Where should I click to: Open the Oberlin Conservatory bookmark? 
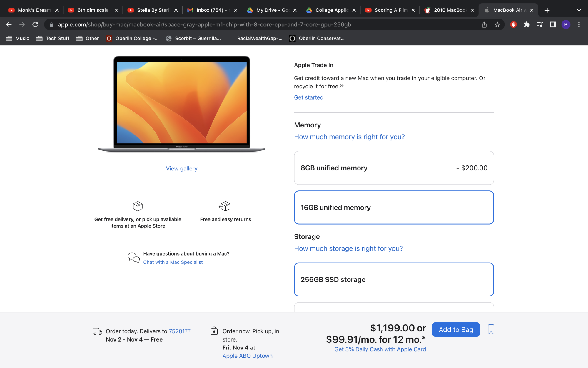point(317,38)
